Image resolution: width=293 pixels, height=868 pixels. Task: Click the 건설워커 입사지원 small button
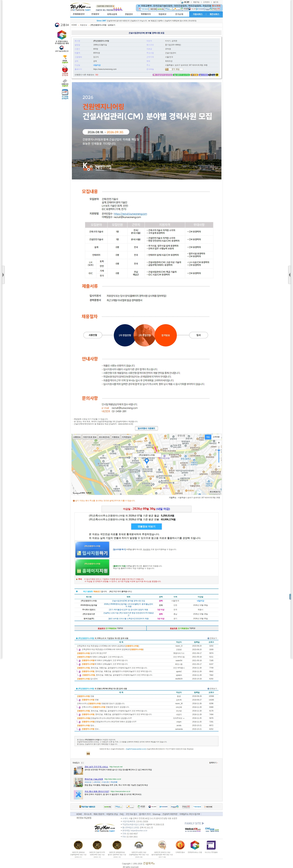coord(163,75)
